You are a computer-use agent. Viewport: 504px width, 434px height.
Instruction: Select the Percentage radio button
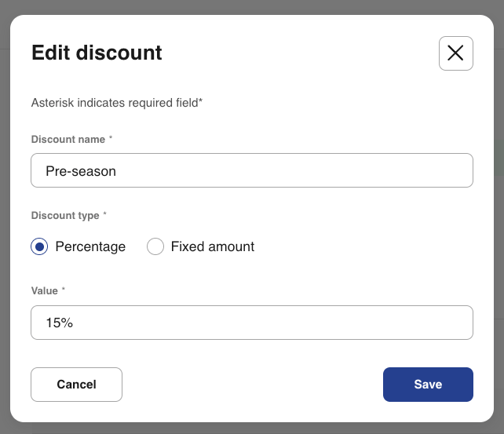coord(40,246)
